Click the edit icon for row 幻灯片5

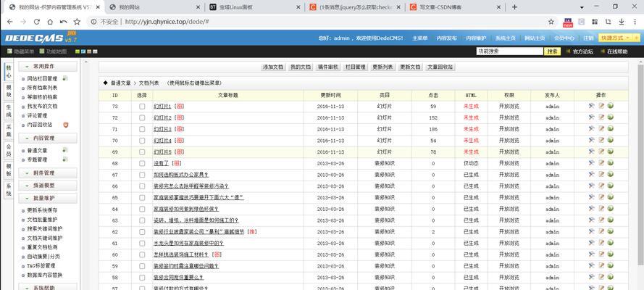point(602,152)
